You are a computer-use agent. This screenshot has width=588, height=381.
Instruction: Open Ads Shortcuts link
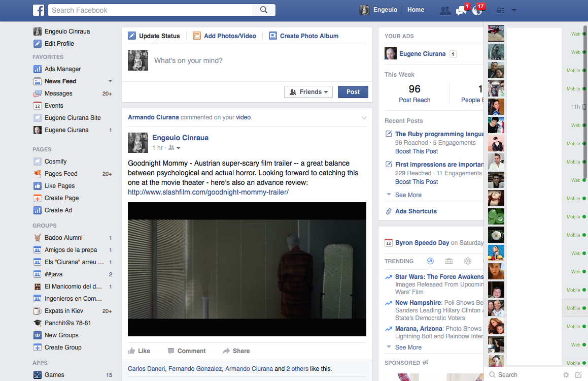tap(416, 211)
